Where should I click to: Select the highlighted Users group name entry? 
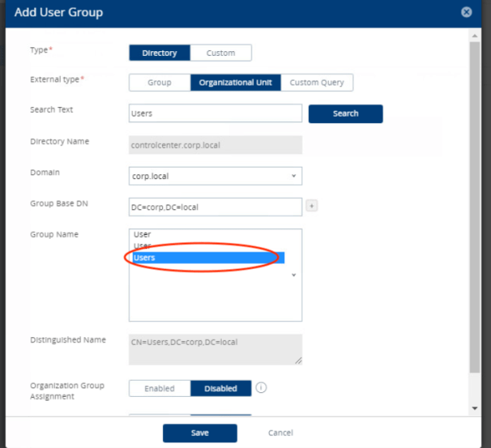[x=208, y=257]
